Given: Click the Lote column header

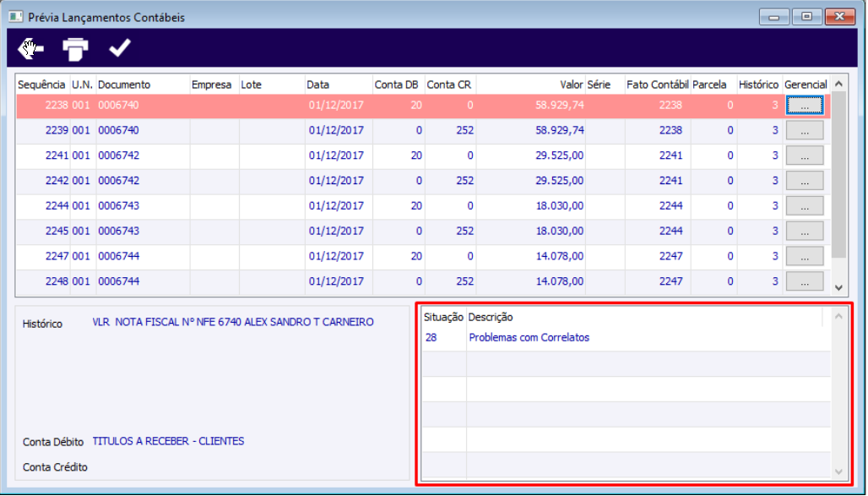Looking at the screenshot, I should pos(272,84).
